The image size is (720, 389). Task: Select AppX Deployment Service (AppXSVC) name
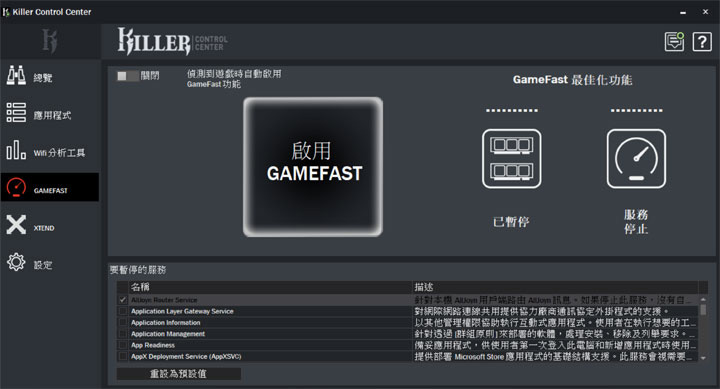[x=186, y=356]
